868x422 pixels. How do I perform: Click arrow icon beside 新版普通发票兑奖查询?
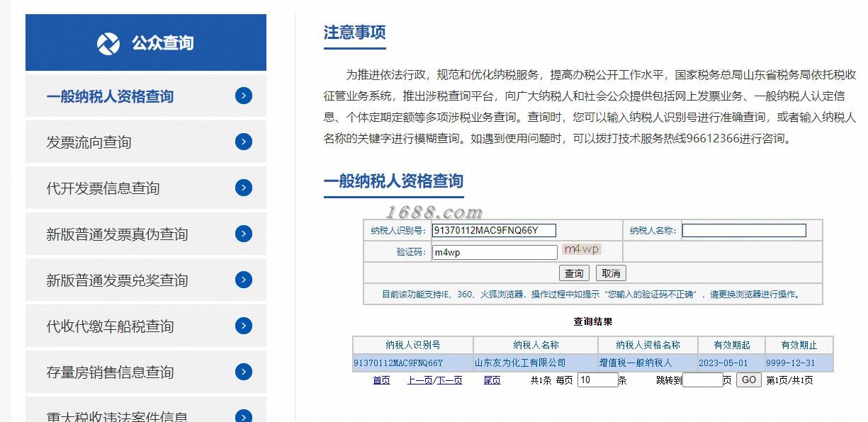tap(244, 280)
